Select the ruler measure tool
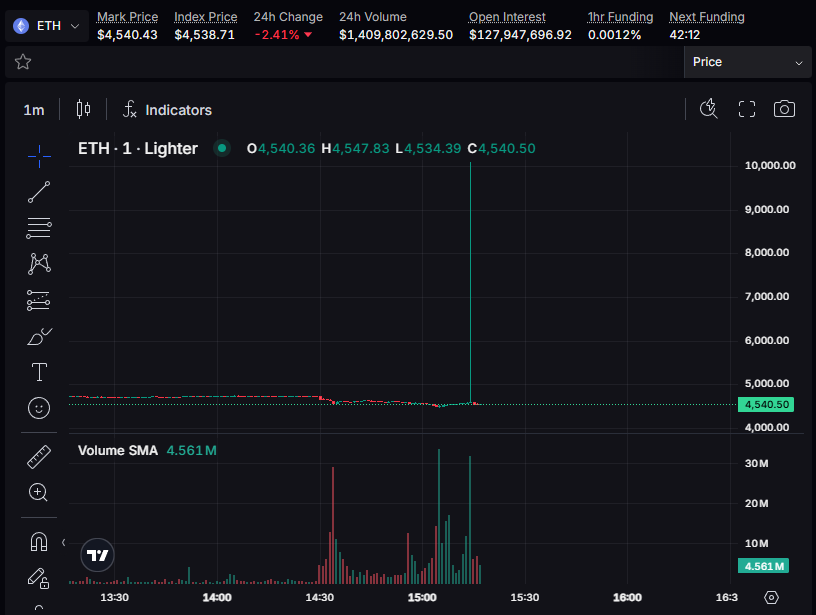 (39, 457)
